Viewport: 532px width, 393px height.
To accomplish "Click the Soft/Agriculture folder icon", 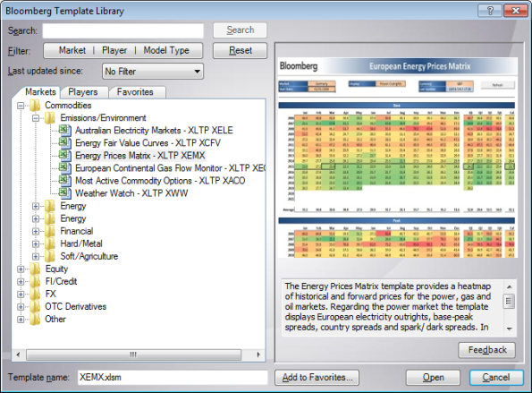I will tap(50, 256).
